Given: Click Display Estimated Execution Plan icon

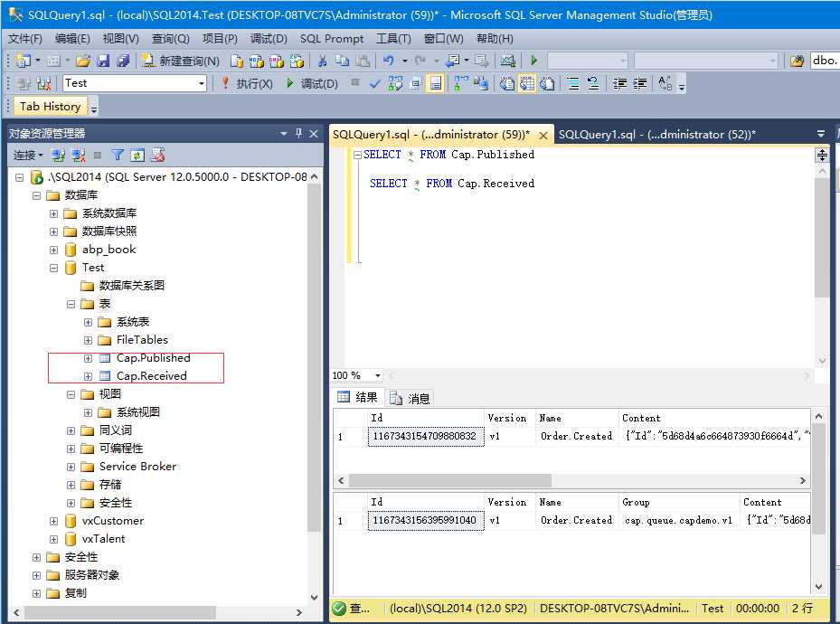Looking at the screenshot, I should pos(395,83).
